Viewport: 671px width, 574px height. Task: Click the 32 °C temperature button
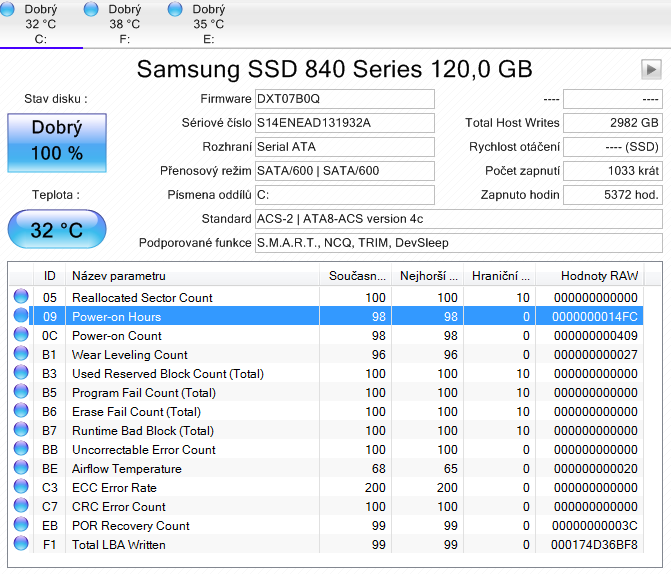click(x=57, y=229)
